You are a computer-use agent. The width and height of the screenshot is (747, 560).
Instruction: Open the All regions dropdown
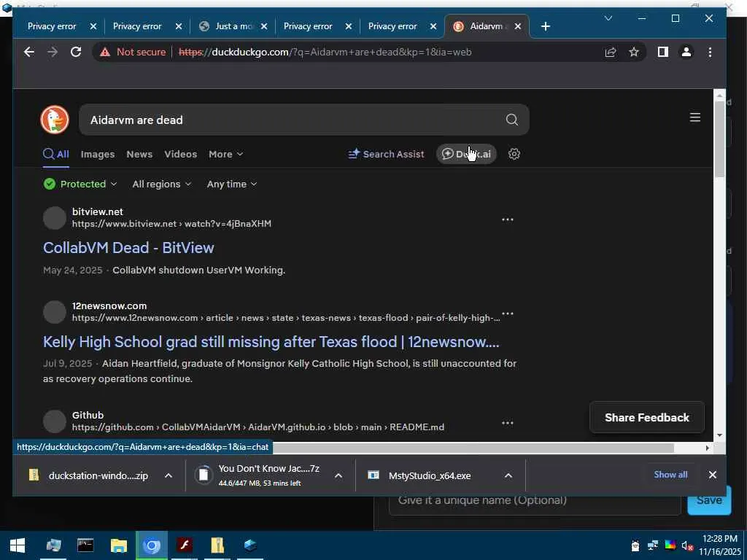162,184
